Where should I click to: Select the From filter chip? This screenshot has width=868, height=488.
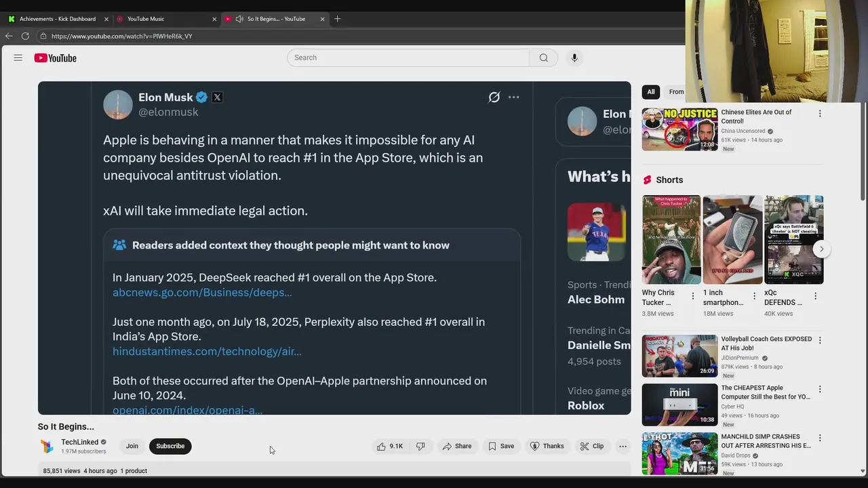(675, 91)
